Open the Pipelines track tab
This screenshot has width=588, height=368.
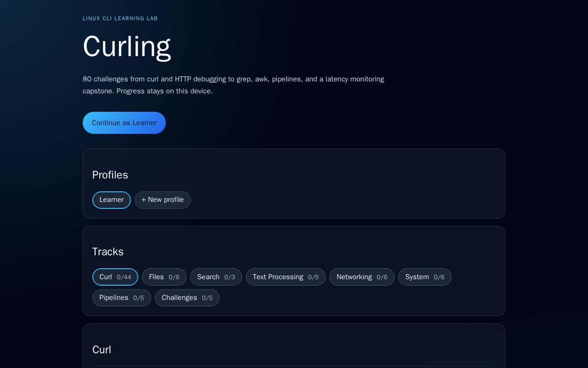[122, 298]
